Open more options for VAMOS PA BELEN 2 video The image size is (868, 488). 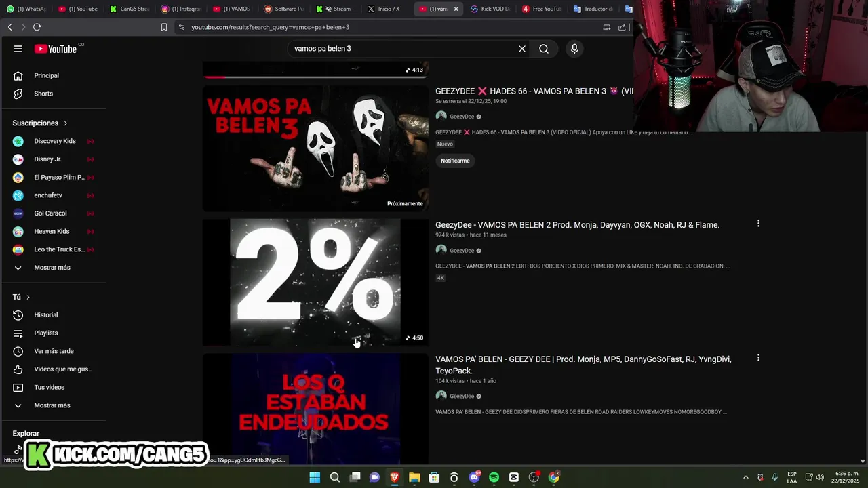point(758,224)
